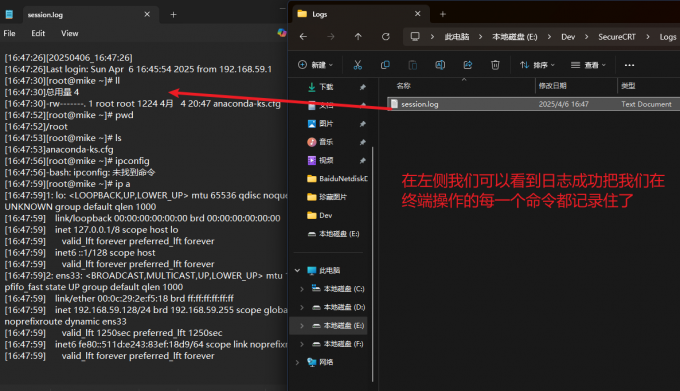Add a new tab in Notepad
The image size is (680, 391).
pyautogui.click(x=173, y=15)
